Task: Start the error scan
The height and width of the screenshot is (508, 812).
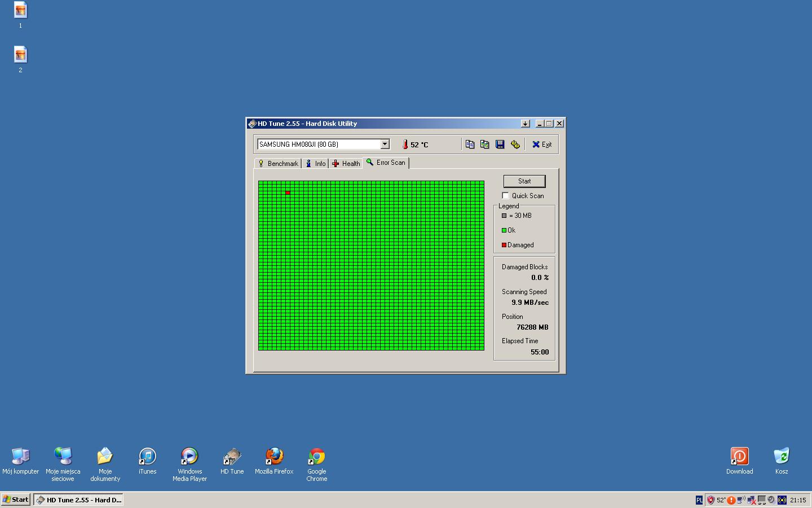Action: [x=524, y=181]
